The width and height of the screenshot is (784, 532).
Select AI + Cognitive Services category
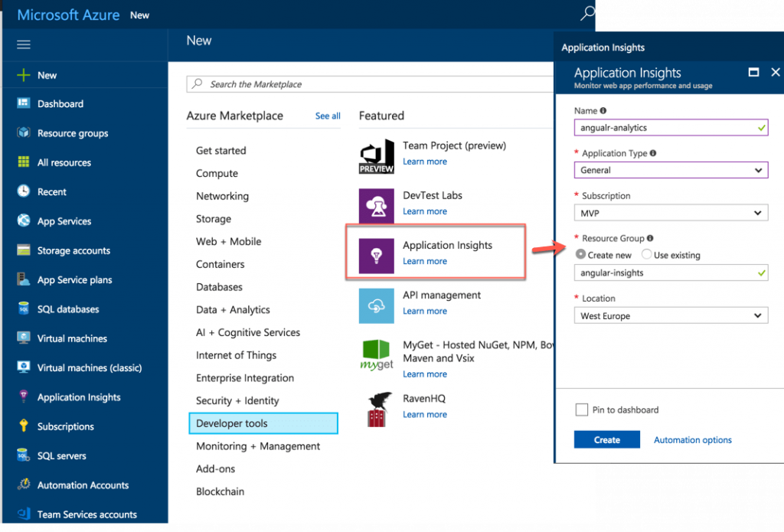(x=248, y=332)
